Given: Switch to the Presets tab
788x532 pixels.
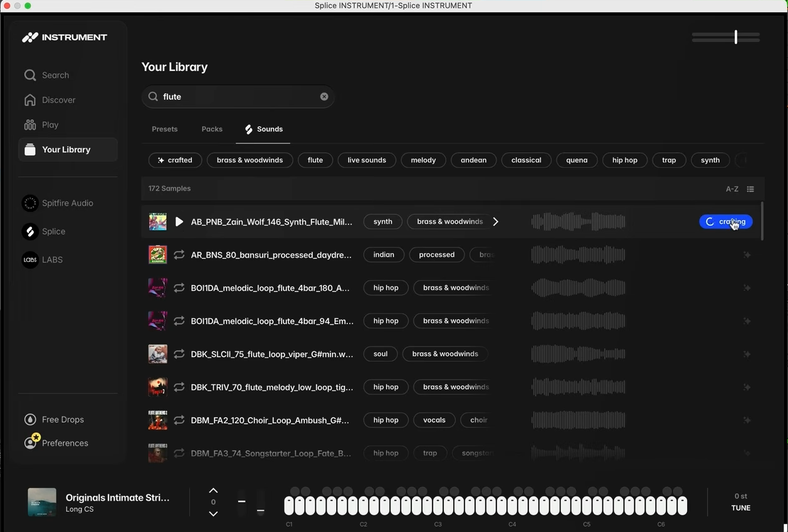Looking at the screenshot, I should [165, 129].
